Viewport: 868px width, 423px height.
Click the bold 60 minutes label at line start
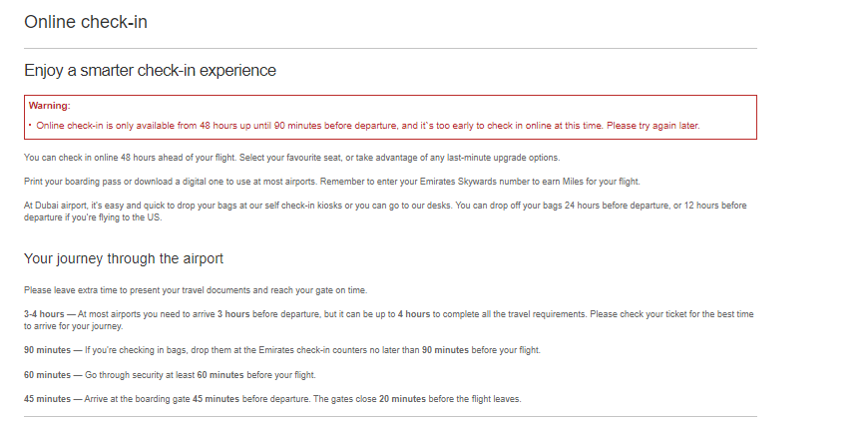click(x=47, y=375)
